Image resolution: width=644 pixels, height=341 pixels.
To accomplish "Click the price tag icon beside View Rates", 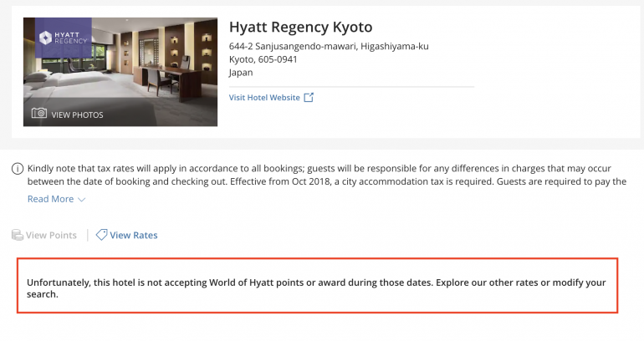I will pos(101,235).
